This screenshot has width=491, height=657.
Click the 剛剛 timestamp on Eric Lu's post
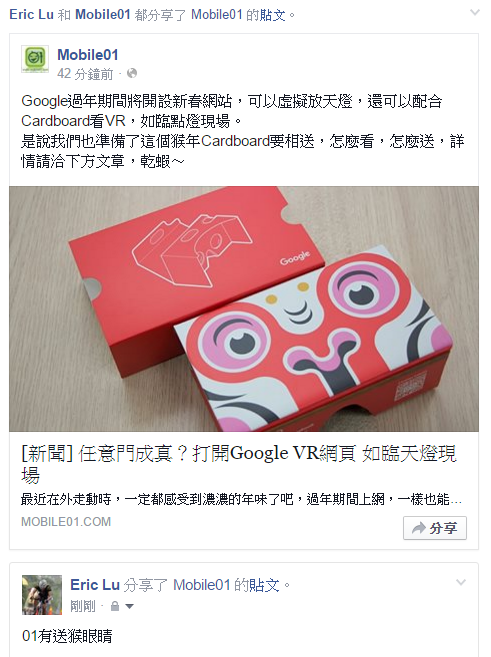pyautogui.click(x=83, y=606)
